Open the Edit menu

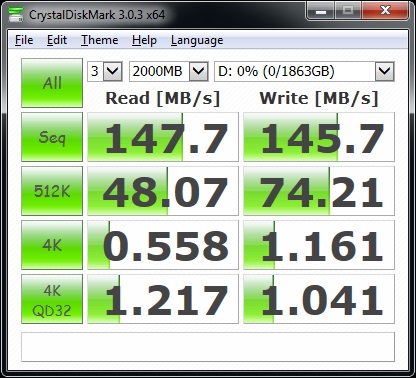point(57,40)
